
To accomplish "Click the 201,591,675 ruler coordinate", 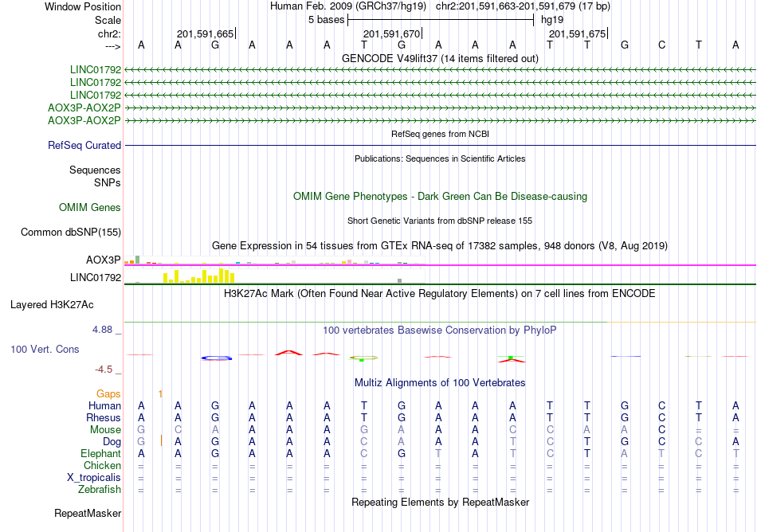I will coord(578,33).
